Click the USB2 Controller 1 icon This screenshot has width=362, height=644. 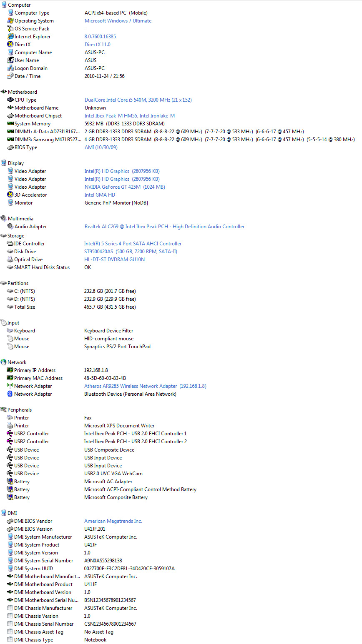(x=10, y=434)
